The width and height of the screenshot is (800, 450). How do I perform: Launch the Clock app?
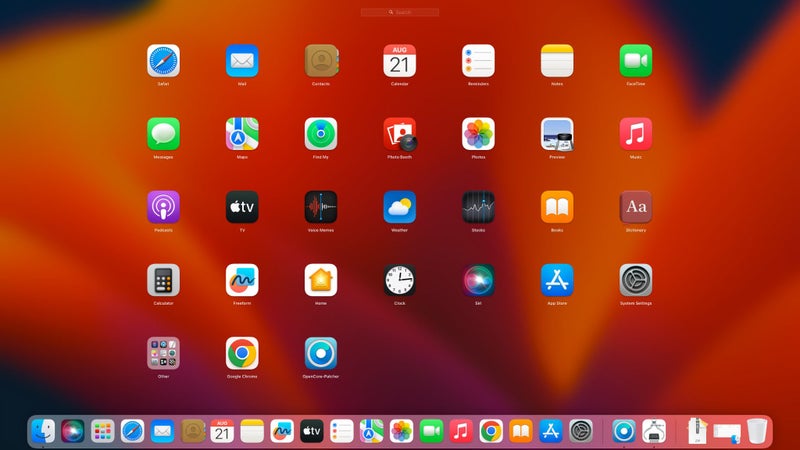click(399, 280)
